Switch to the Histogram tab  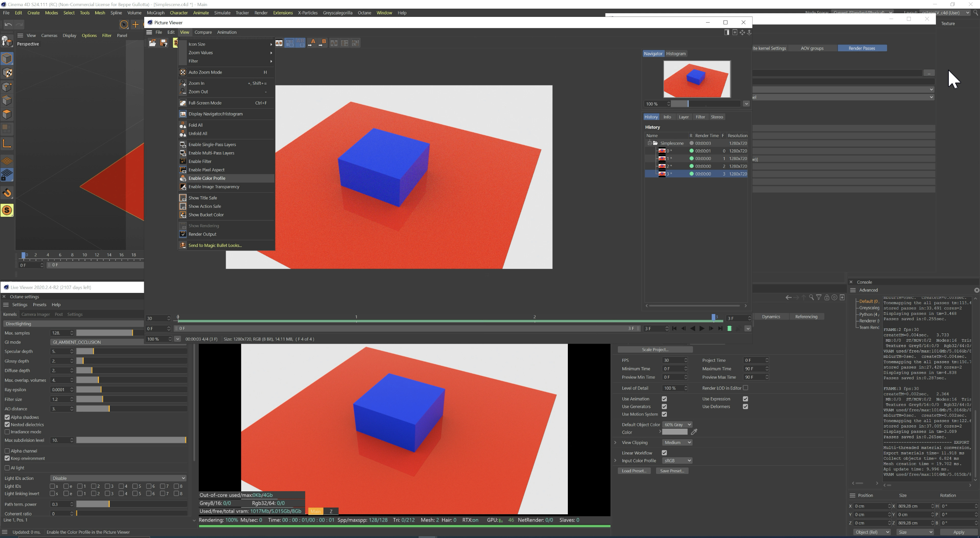[676, 54]
